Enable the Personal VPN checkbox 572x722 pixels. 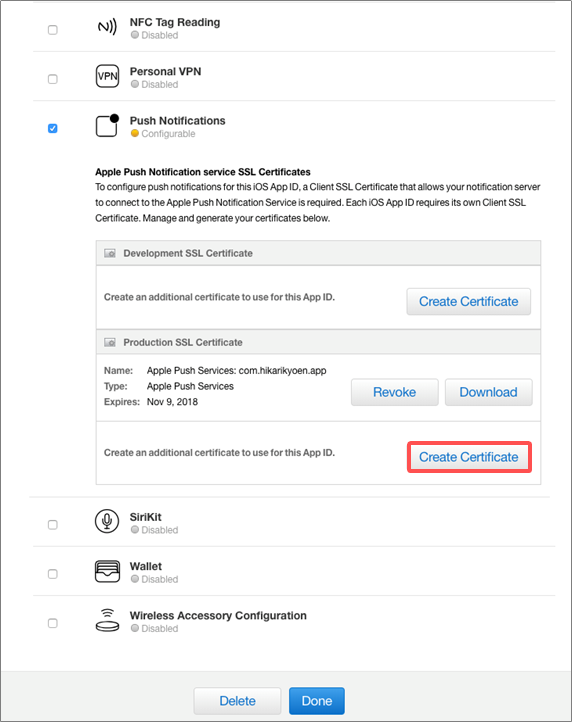coord(53,79)
